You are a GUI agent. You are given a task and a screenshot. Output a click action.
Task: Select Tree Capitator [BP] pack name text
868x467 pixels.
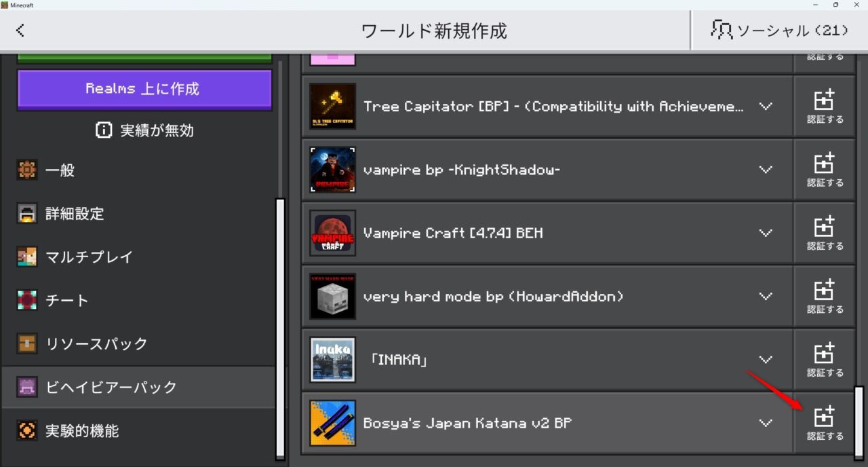[553, 107]
